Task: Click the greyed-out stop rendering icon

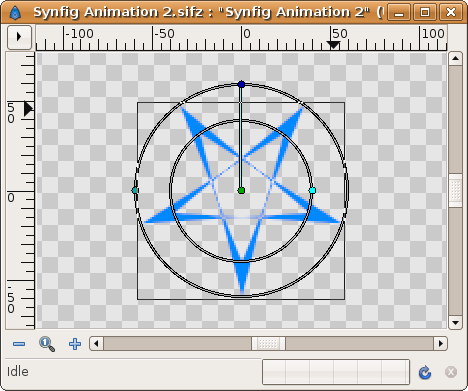Action: (x=451, y=372)
